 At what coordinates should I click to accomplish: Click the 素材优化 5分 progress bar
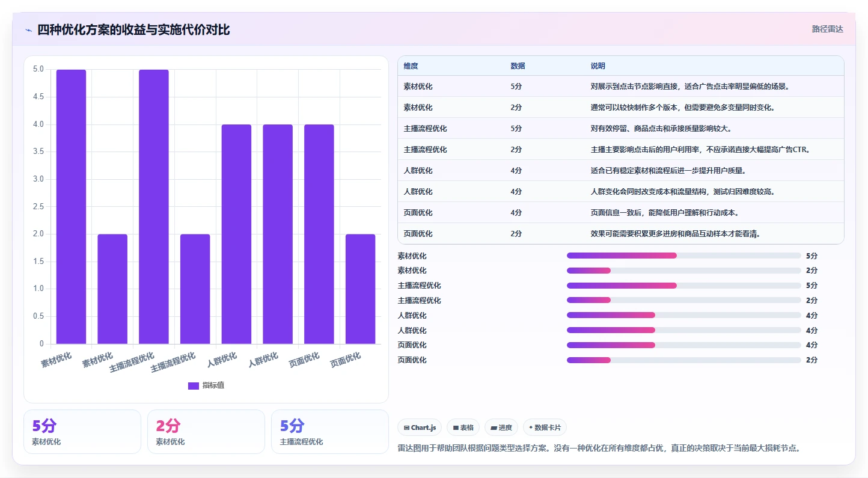[x=684, y=256]
